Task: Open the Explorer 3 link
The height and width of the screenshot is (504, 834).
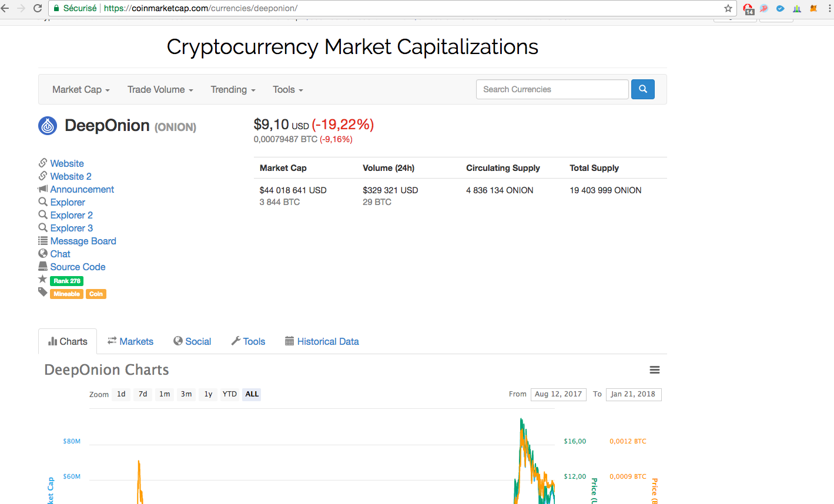Action: (x=72, y=228)
